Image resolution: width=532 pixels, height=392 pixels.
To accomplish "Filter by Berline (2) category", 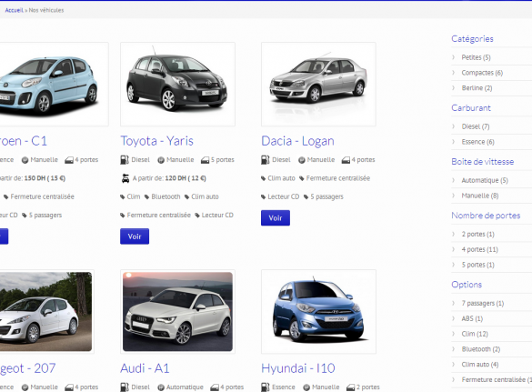I will point(477,88).
